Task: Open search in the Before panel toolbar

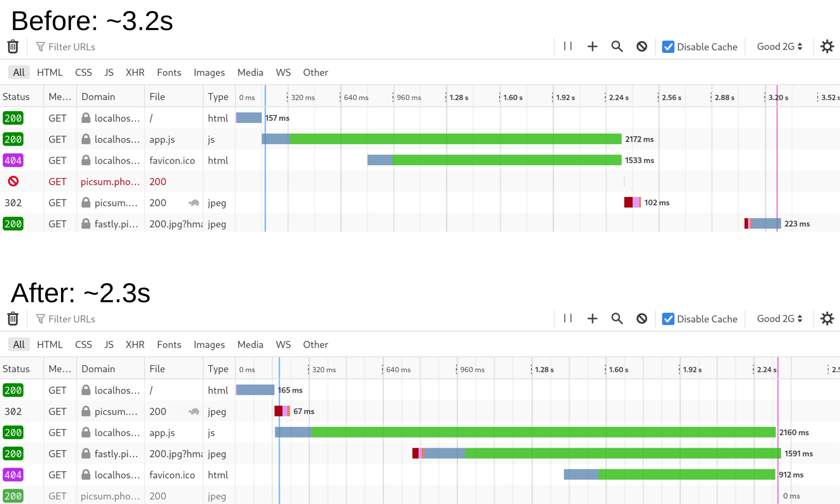Action: coord(617,46)
